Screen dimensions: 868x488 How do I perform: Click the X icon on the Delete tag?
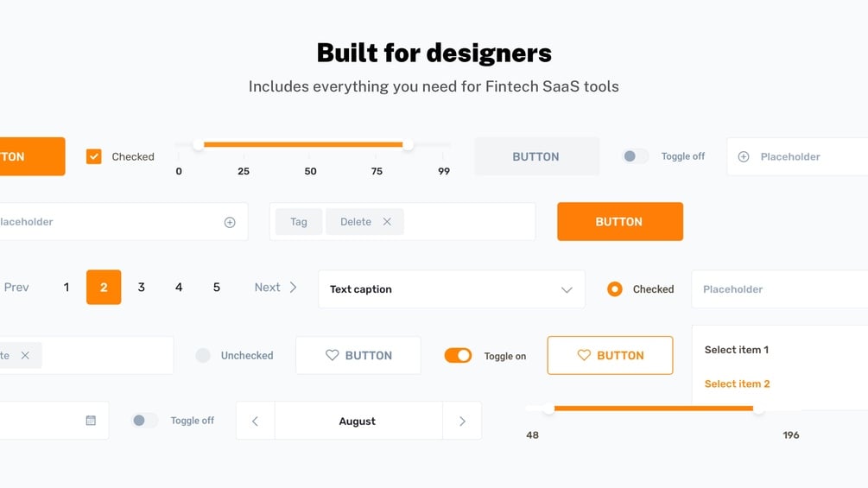pyautogui.click(x=387, y=222)
